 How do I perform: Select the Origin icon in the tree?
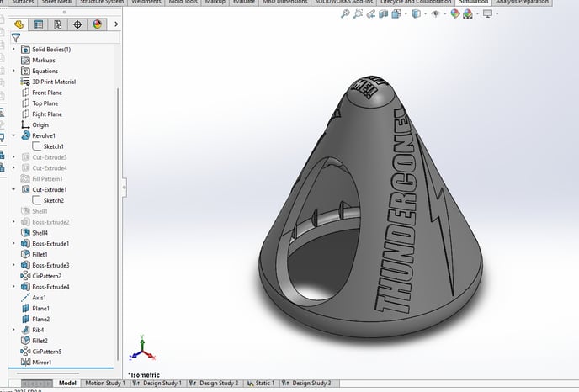(x=25, y=124)
